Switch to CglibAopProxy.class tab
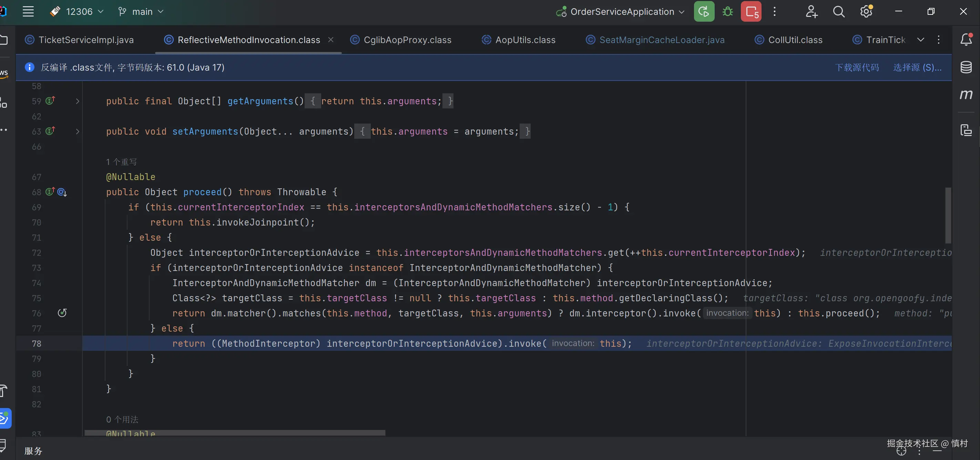The image size is (980, 460). pyautogui.click(x=407, y=40)
